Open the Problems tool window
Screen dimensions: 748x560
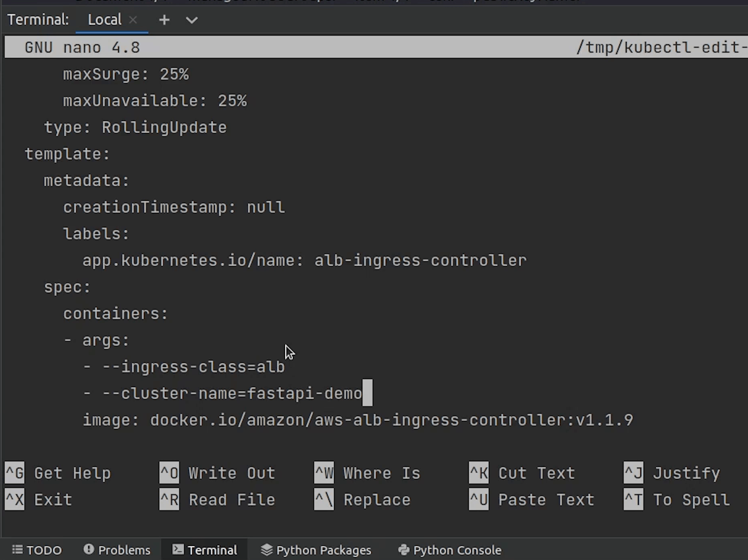tap(117, 550)
